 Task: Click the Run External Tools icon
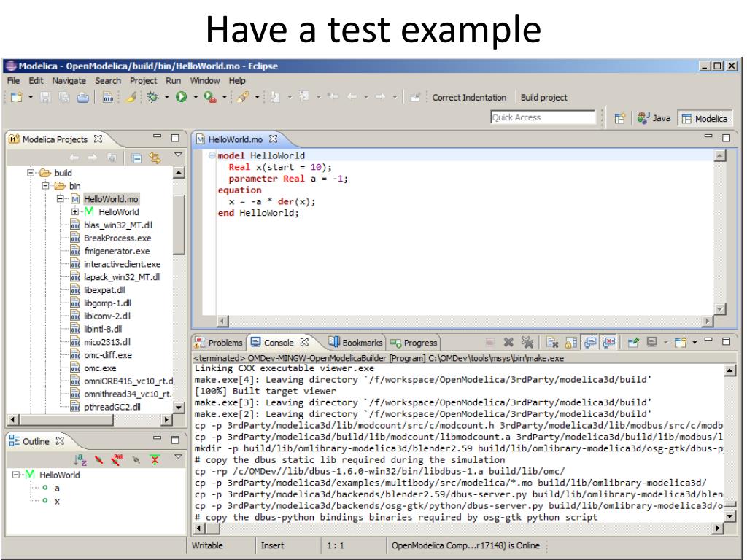click(x=210, y=97)
